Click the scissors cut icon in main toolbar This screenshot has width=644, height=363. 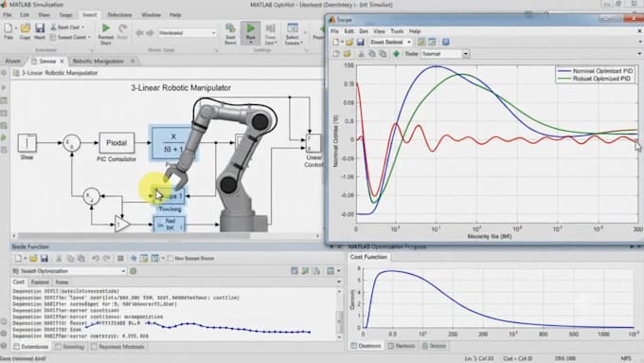(x=53, y=27)
